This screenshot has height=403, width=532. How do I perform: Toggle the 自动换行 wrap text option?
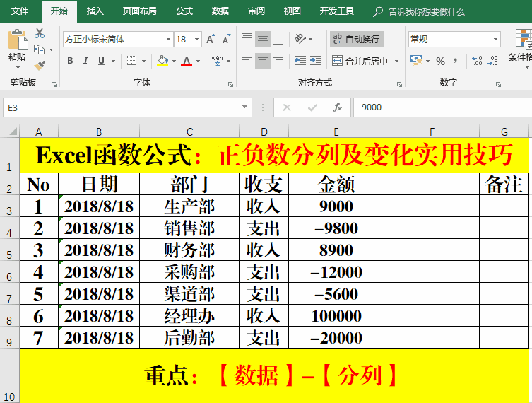click(x=357, y=39)
